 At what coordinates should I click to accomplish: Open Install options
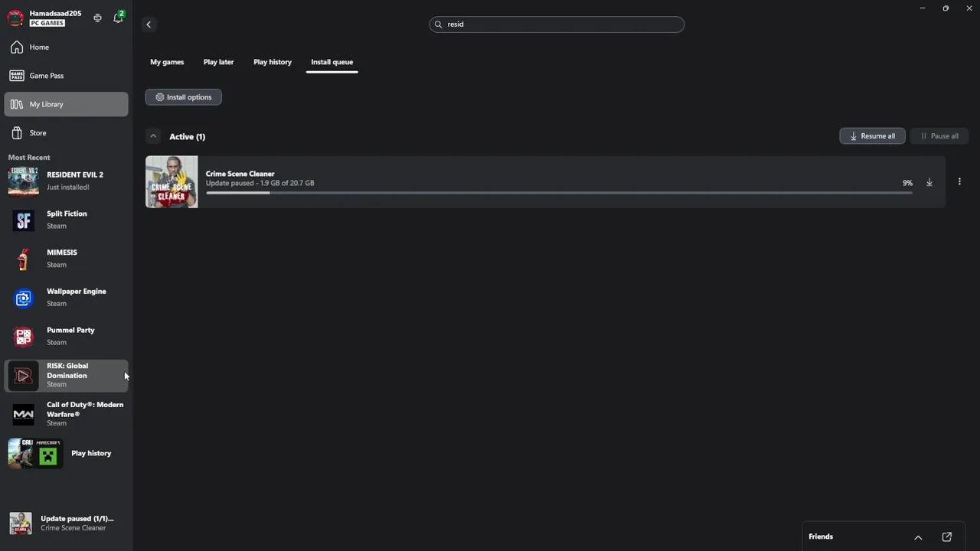click(183, 97)
